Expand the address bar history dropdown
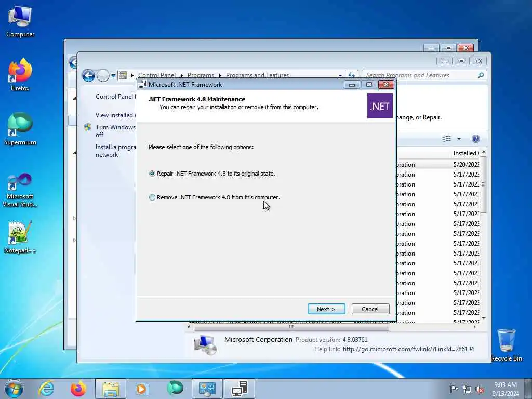This screenshot has height=399, width=532. click(340, 75)
